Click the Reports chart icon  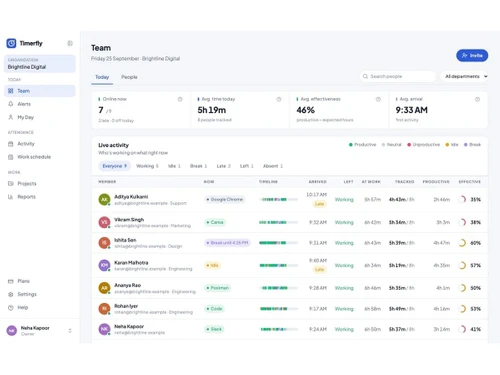[11, 197]
